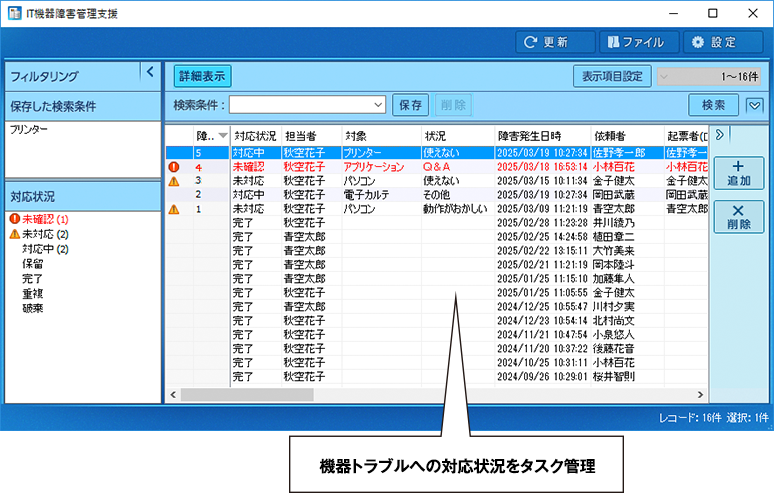Collapse the フィルタリング panel with the chevron
The height and width of the screenshot is (493, 774).
(x=150, y=72)
